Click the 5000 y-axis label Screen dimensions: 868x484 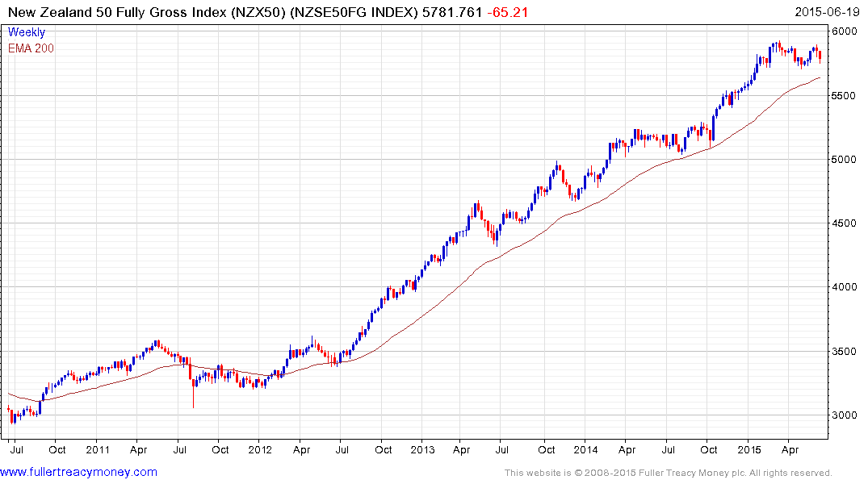[x=844, y=159]
